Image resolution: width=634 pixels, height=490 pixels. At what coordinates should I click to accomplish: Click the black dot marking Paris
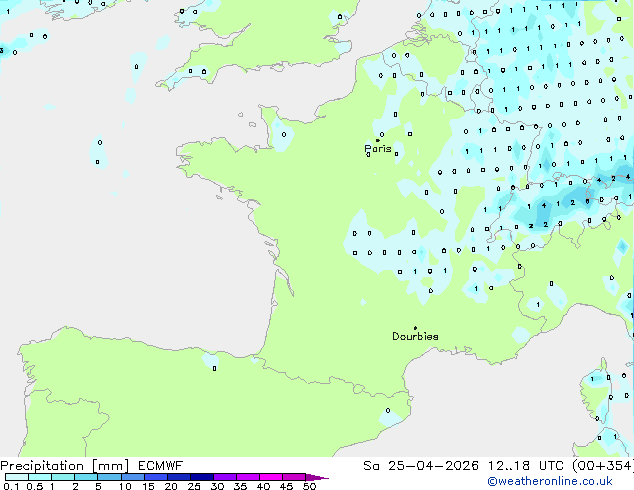point(378,140)
